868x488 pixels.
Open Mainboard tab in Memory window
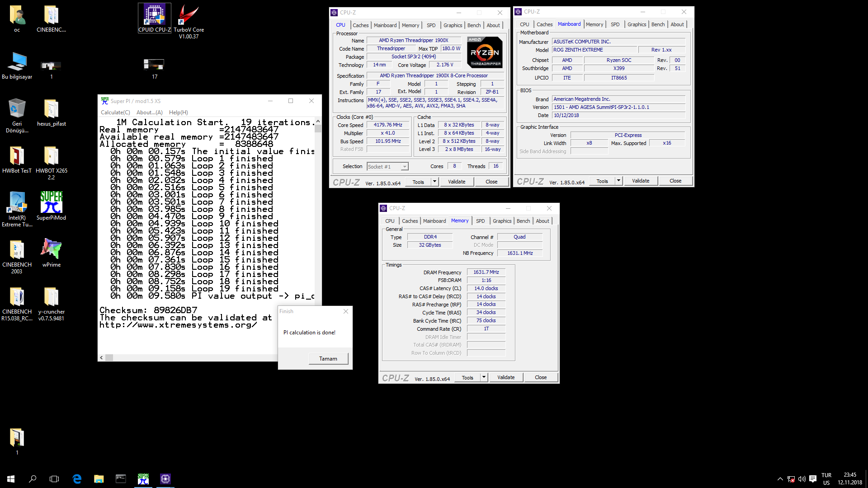pos(434,221)
